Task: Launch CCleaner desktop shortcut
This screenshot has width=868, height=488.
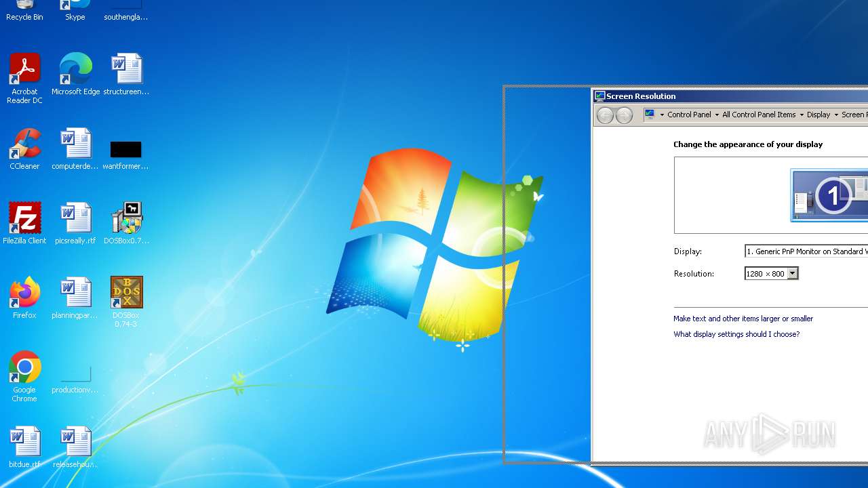Action: [24, 148]
